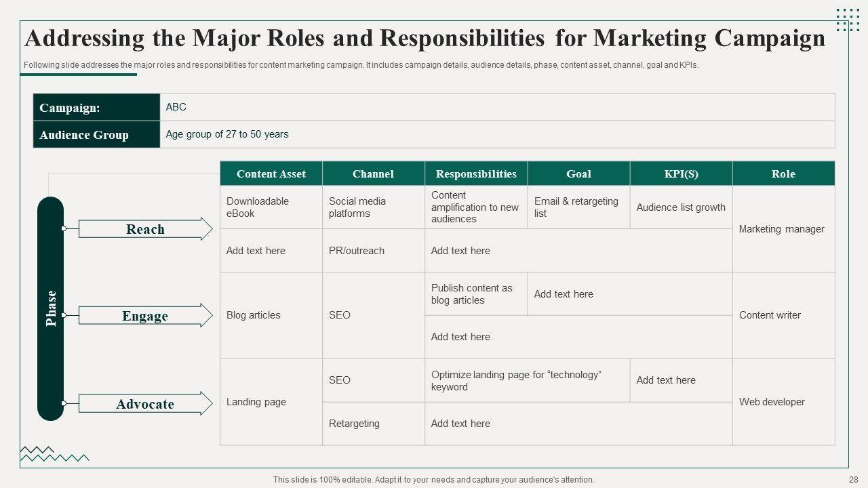Select 'Add text here' below Downloadable eBook

tap(271, 250)
